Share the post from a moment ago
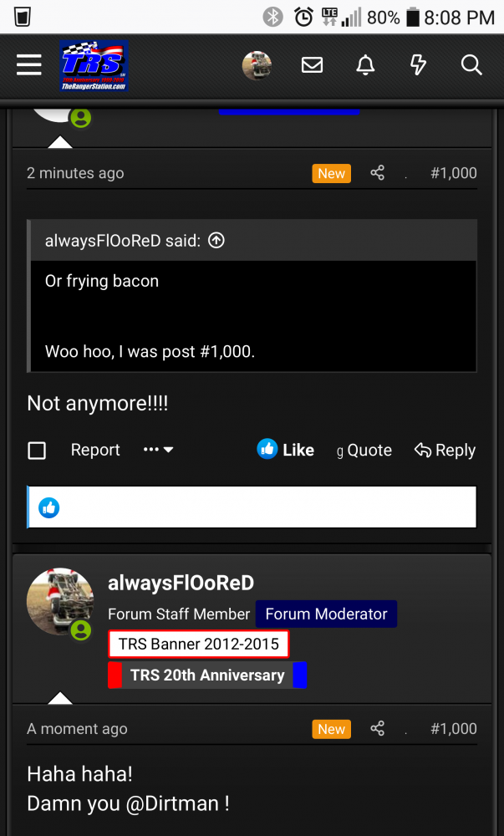 378,729
